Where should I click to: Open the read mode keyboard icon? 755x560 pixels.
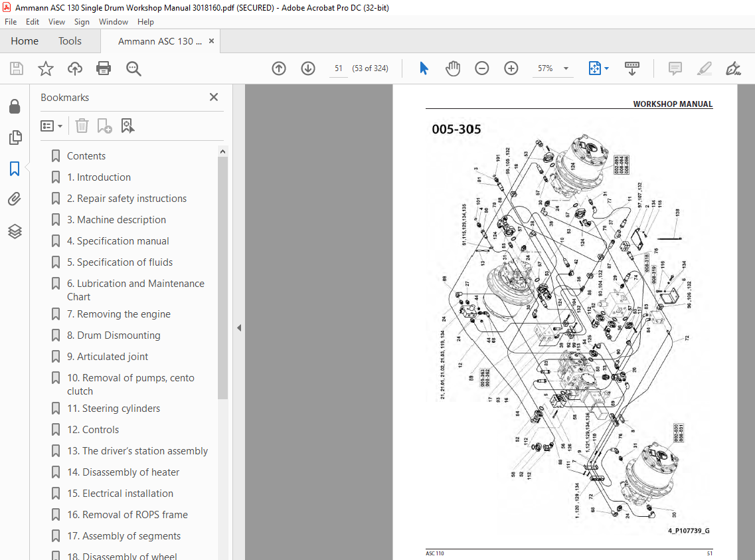tap(631, 68)
